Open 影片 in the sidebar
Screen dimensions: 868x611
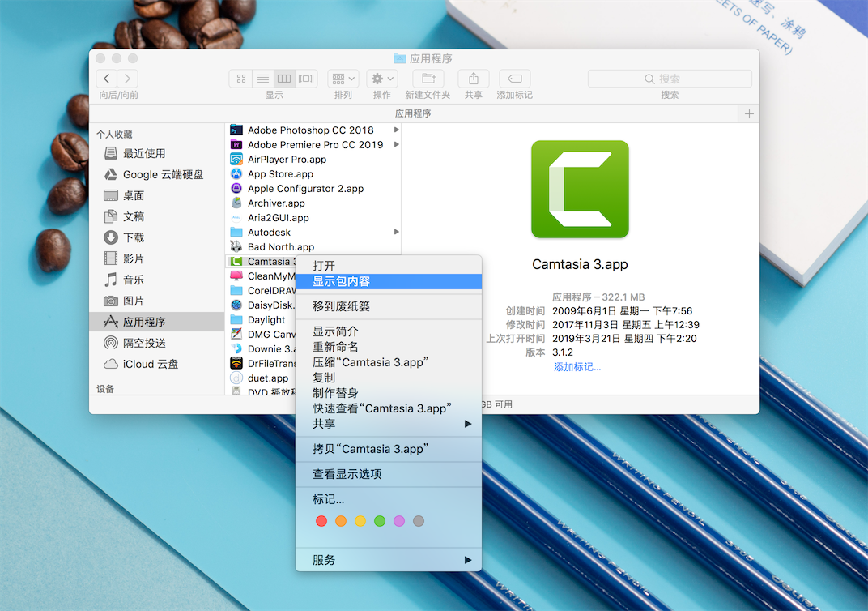point(157,258)
